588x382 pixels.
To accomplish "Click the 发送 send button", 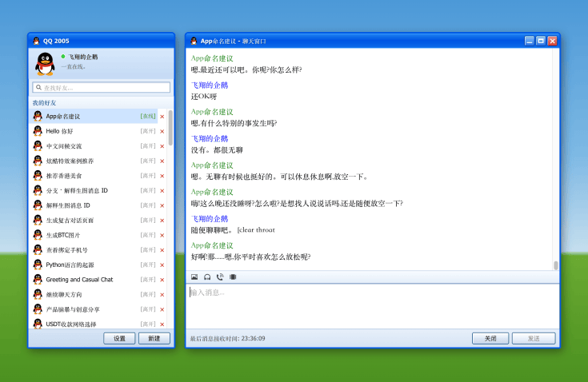I will click(x=534, y=338).
